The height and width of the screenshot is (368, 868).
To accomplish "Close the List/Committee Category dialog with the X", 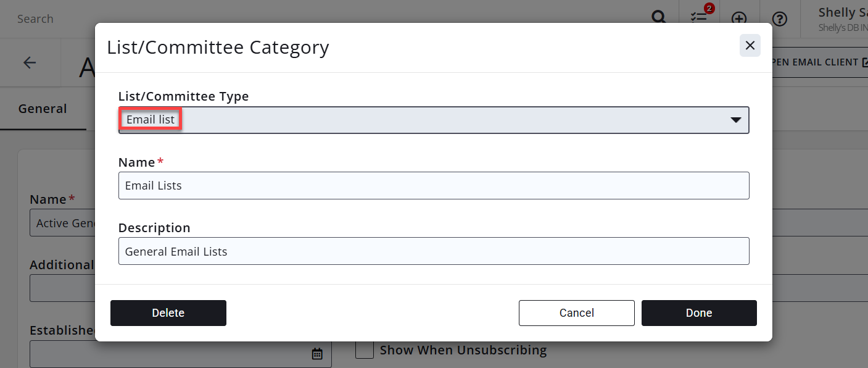I will 750,45.
